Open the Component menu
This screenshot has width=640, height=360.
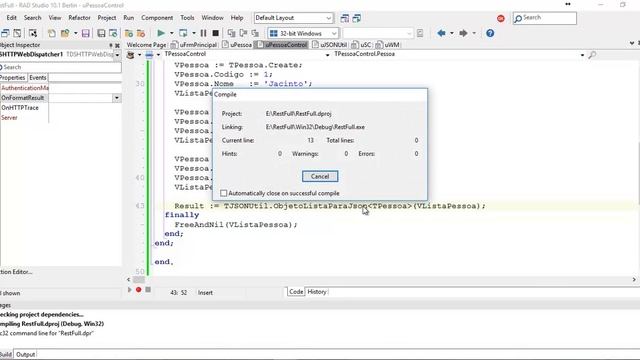click(x=157, y=18)
